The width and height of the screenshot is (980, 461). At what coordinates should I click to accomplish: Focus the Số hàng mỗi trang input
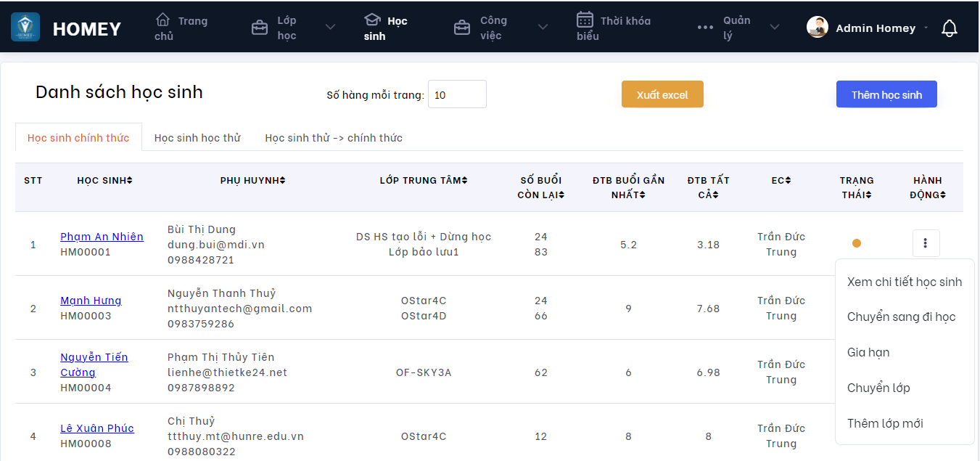(457, 94)
